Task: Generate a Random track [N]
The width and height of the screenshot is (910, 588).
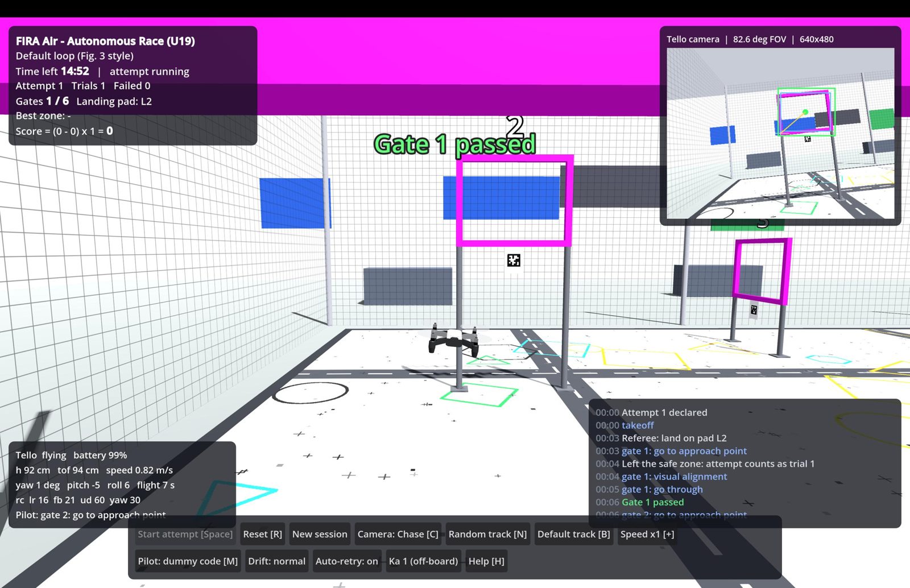Action: (487, 534)
